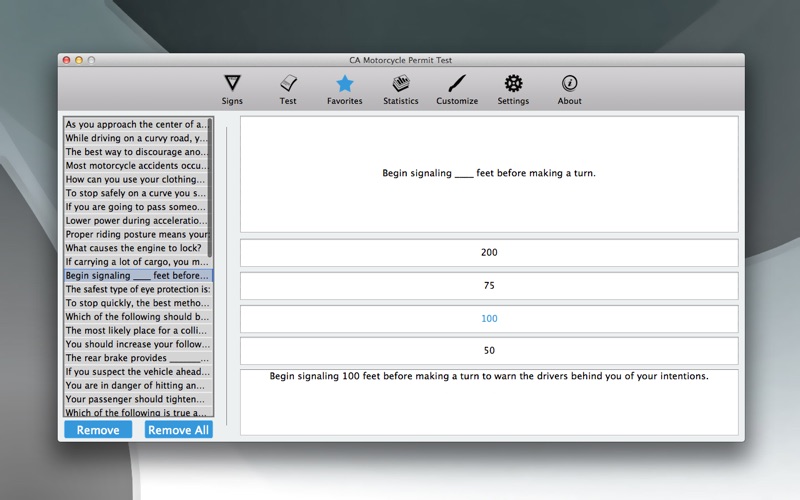Open the Statistics toolbar icon
The image size is (800, 500).
pyautogui.click(x=401, y=83)
